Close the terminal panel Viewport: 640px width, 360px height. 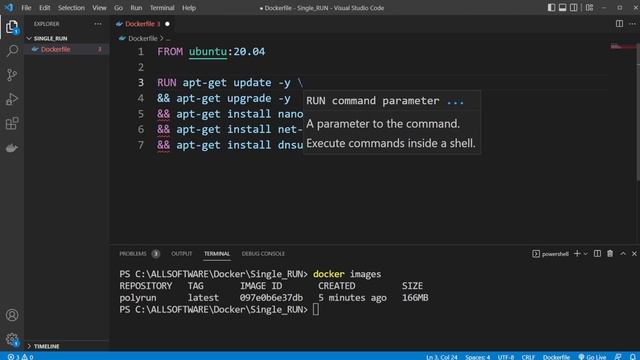[634, 253]
